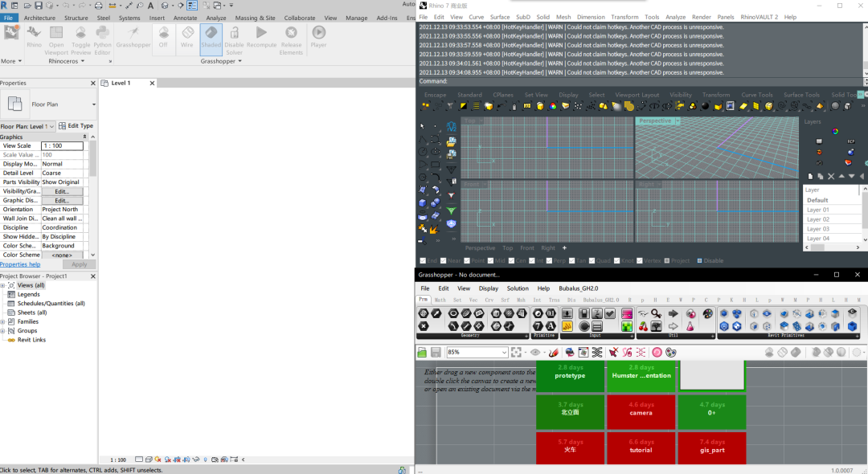Select the Text 'A' primitive component in Grasshopper

tap(551, 326)
